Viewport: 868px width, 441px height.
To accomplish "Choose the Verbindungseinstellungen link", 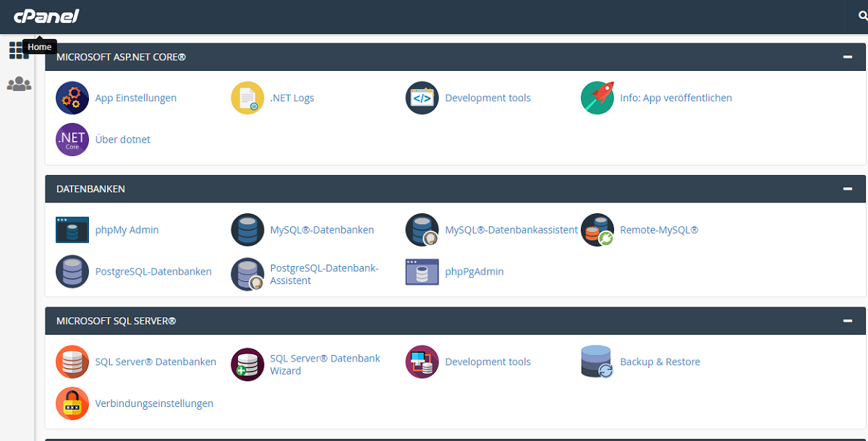I will coord(154,404).
